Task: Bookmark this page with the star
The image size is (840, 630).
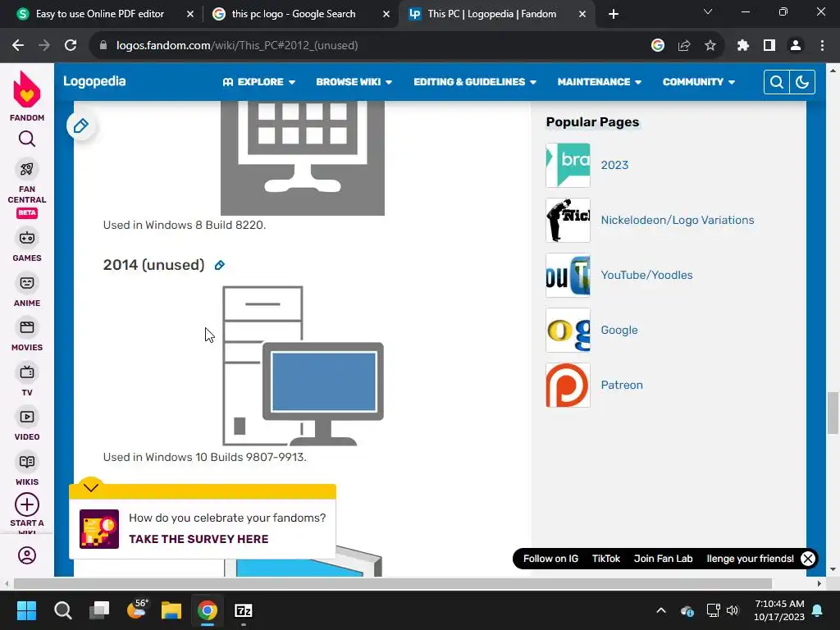Action: click(710, 46)
